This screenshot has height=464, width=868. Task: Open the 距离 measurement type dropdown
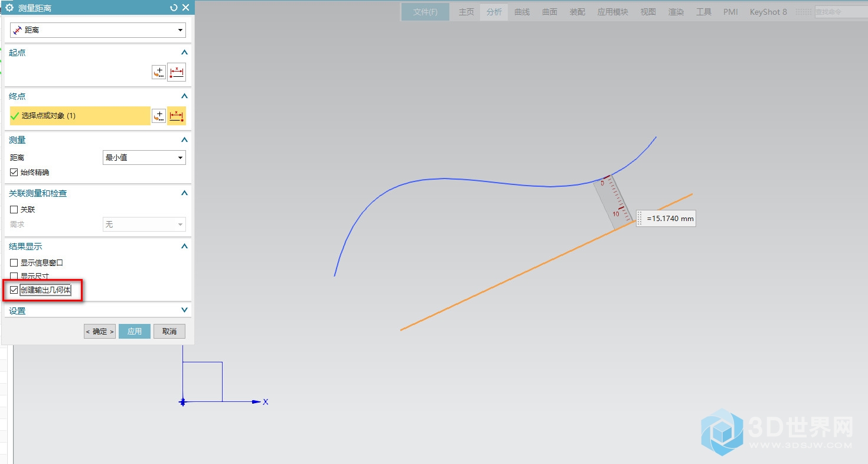tap(98, 30)
